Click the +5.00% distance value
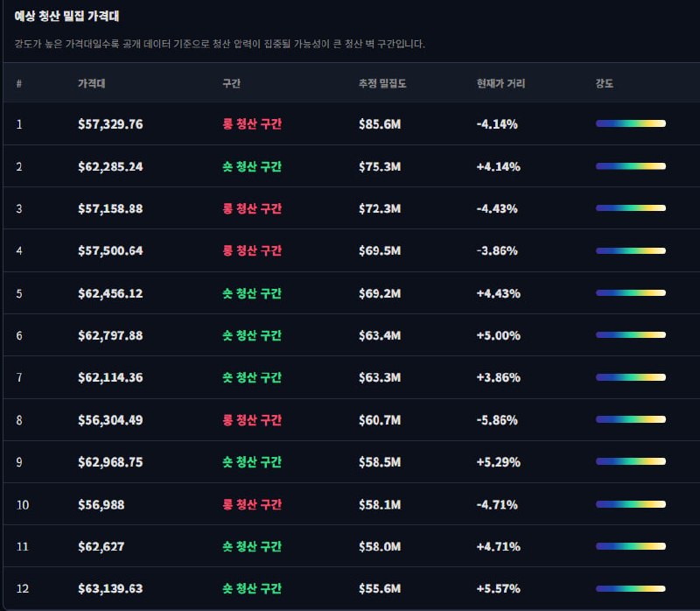 pyautogui.click(x=498, y=335)
